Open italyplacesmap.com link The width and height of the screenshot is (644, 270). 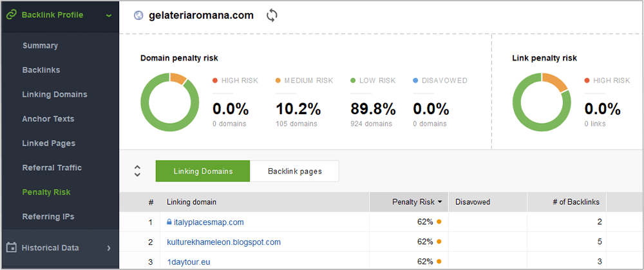[x=209, y=222]
